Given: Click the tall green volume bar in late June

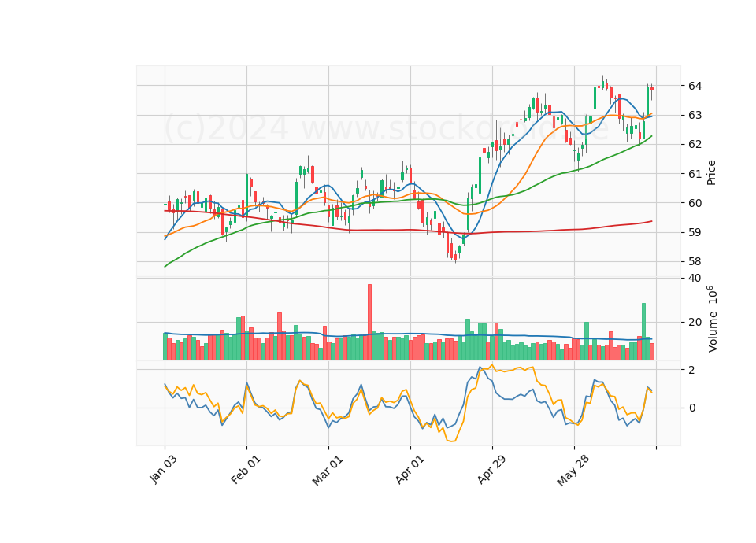Looking at the screenshot, I should click(643, 331).
